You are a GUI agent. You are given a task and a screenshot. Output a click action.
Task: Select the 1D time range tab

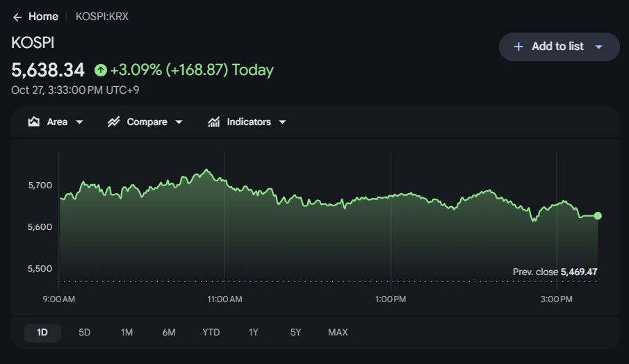tap(42, 333)
